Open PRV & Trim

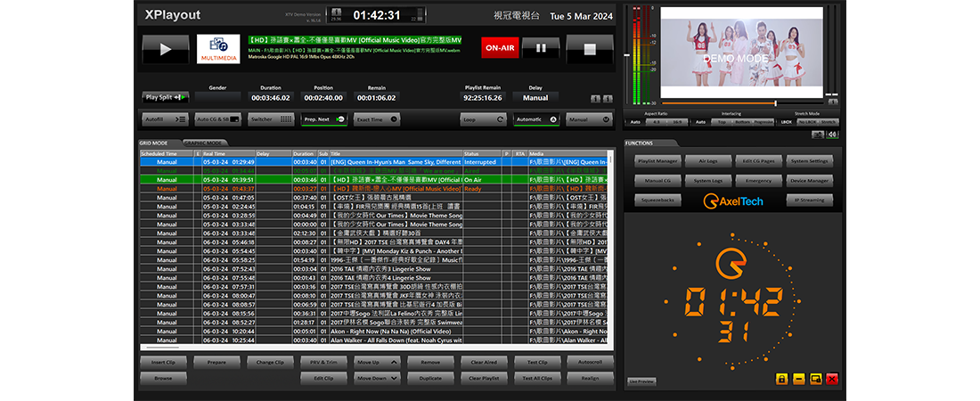tap(323, 362)
